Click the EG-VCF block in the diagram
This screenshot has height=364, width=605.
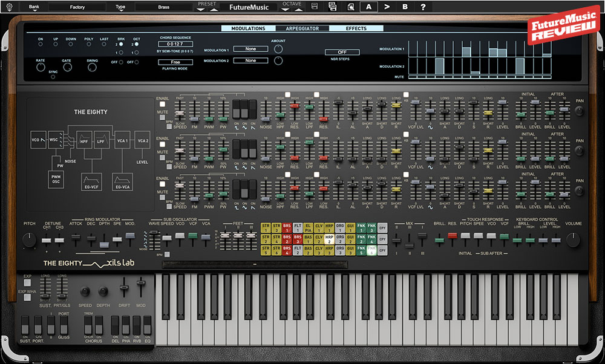[92, 182]
